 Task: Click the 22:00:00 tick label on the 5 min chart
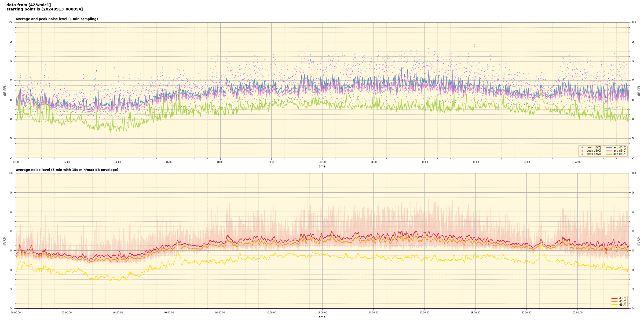point(578,313)
